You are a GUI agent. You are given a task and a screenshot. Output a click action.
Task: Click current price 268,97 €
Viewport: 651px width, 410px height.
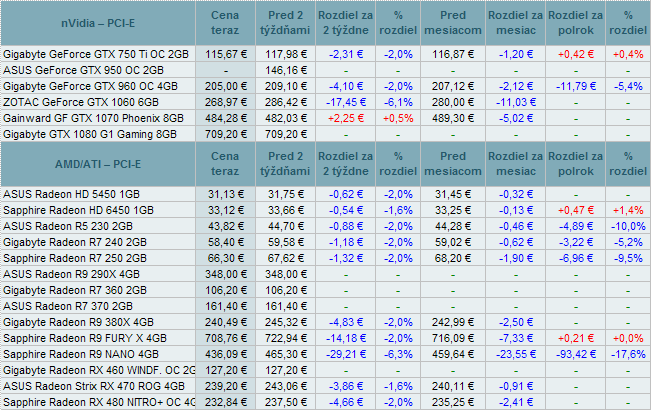tap(225, 102)
